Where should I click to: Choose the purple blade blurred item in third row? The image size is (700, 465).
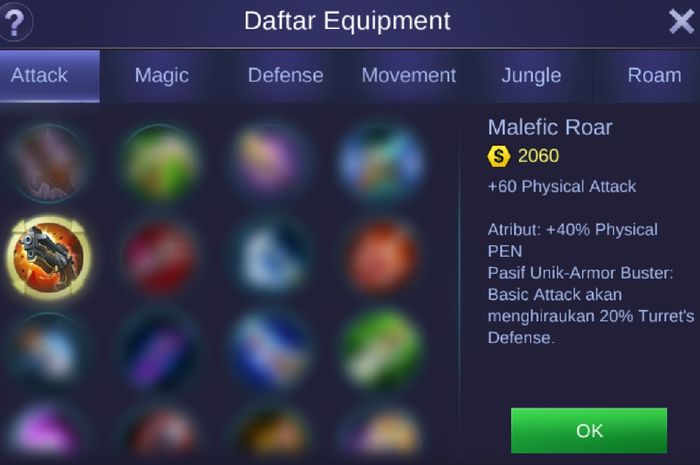click(x=160, y=350)
